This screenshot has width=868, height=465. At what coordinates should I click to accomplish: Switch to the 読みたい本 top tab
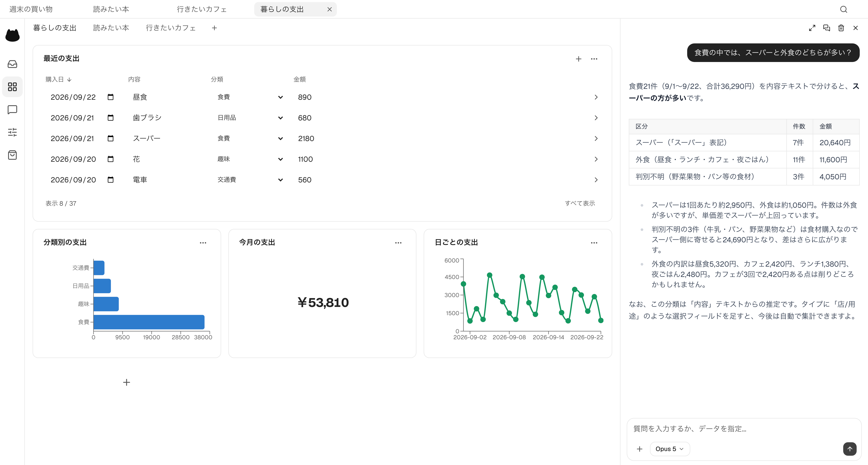click(x=111, y=9)
